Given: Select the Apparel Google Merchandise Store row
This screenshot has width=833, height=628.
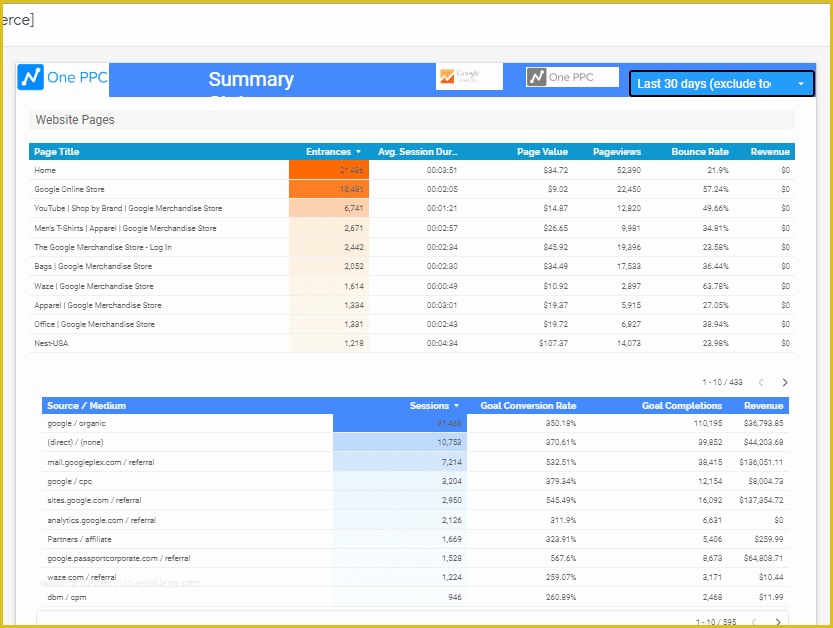Looking at the screenshot, I should tap(412, 305).
